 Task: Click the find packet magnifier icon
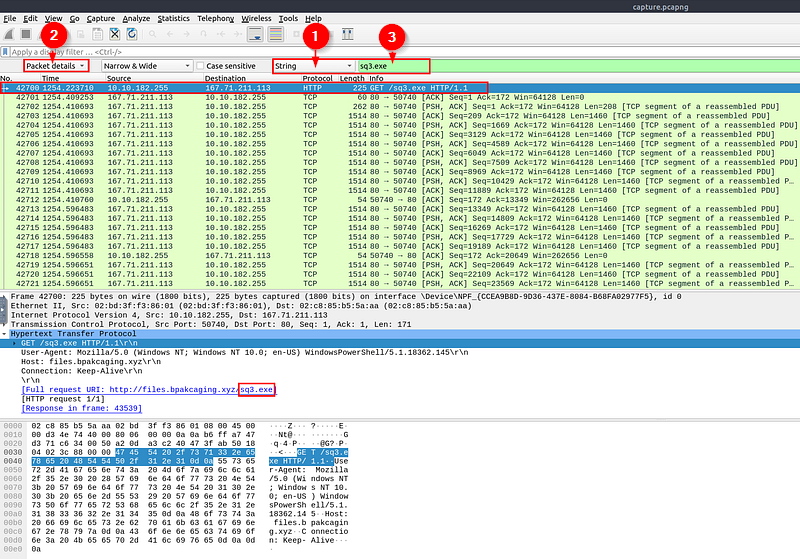point(153,34)
